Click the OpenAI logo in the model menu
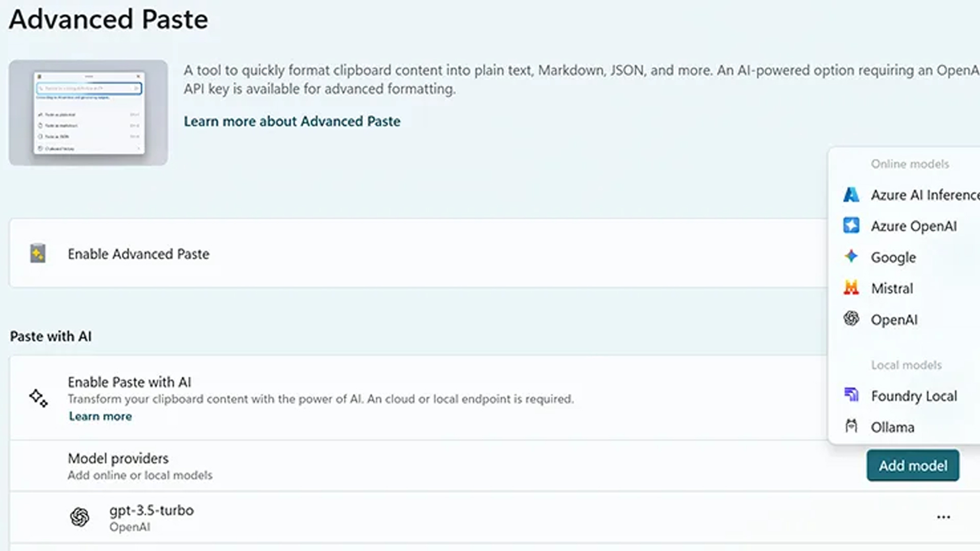The image size is (980, 551). click(851, 319)
